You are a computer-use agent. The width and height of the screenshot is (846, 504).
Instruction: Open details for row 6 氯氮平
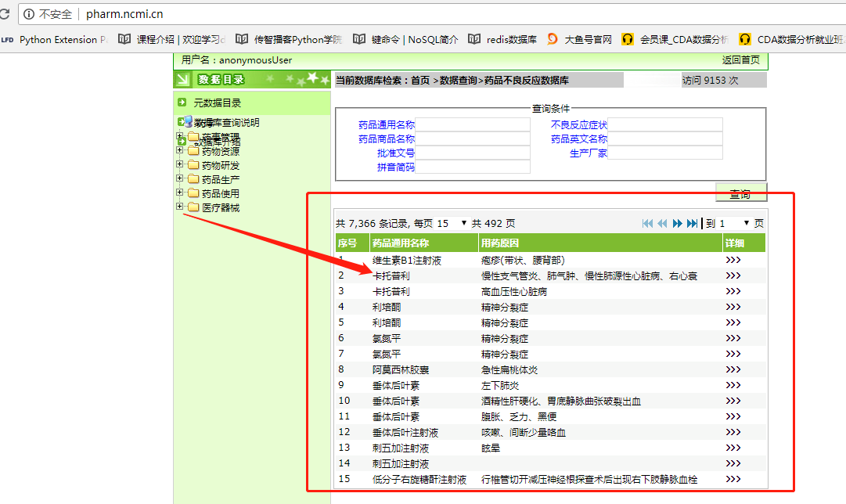[733, 338]
